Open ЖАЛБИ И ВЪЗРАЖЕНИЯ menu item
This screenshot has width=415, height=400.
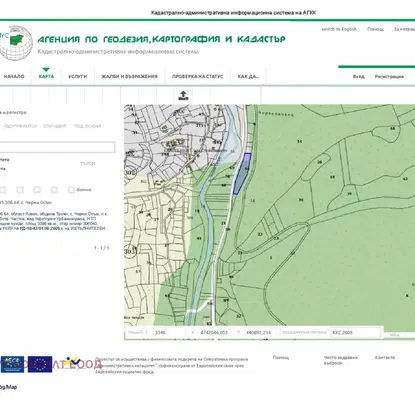pyautogui.click(x=129, y=76)
